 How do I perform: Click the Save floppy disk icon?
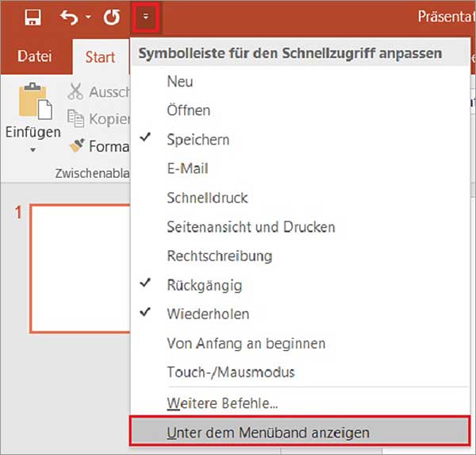click(x=33, y=17)
